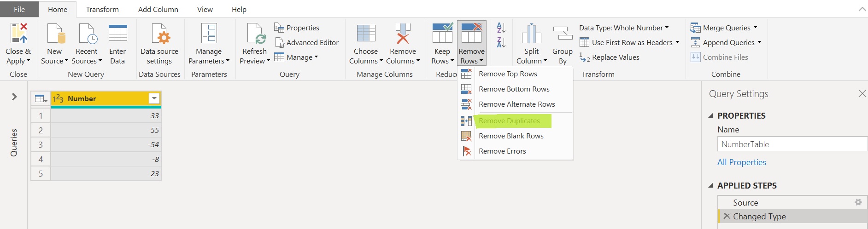Open the Advanced Editor
The height and width of the screenshot is (229, 868).
click(307, 42)
